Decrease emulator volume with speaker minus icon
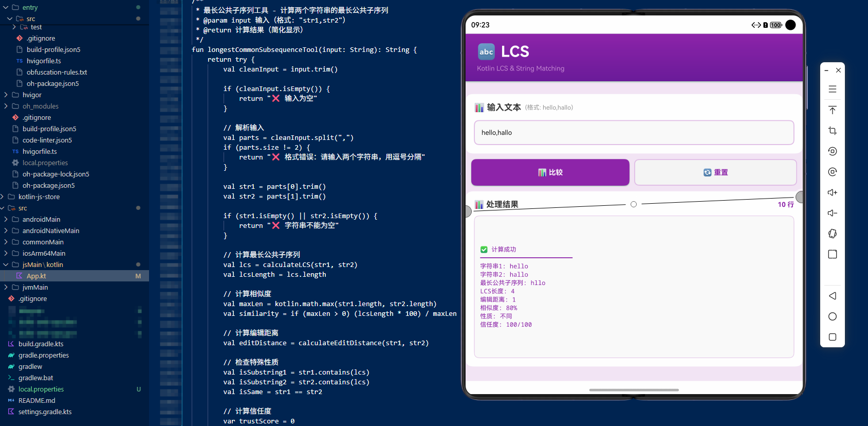 click(x=833, y=213)
